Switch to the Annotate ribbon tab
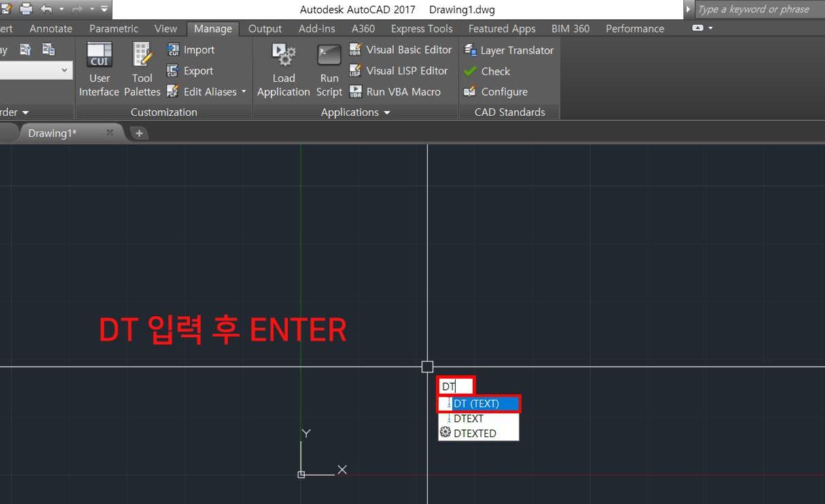The image size is (825, 504). point(51,29)
